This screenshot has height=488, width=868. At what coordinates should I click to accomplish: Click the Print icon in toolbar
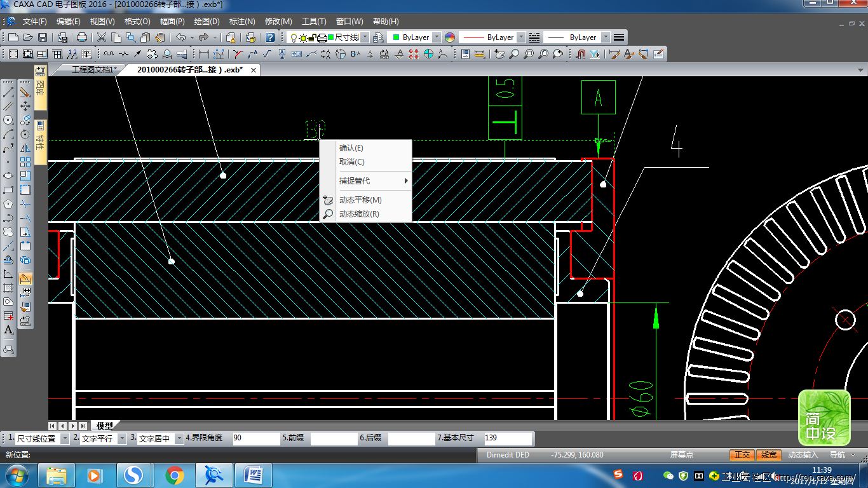(x=81, y=37)
